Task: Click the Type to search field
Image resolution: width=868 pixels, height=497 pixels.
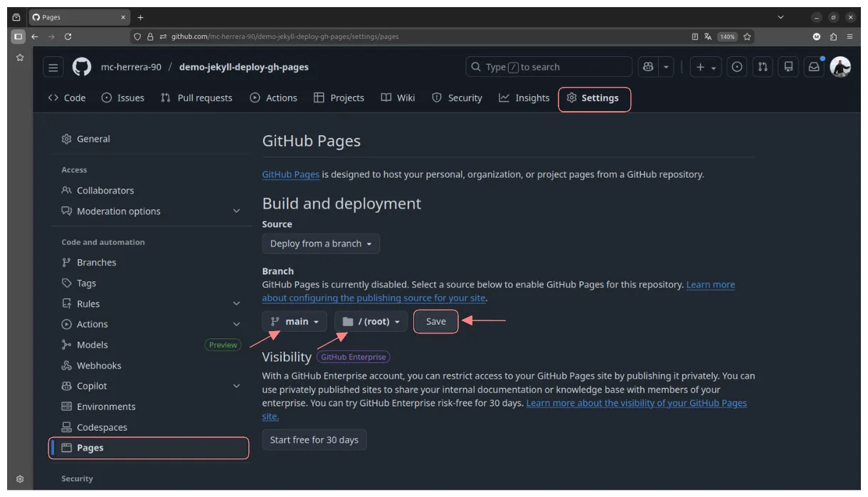Action: point(548,66)
